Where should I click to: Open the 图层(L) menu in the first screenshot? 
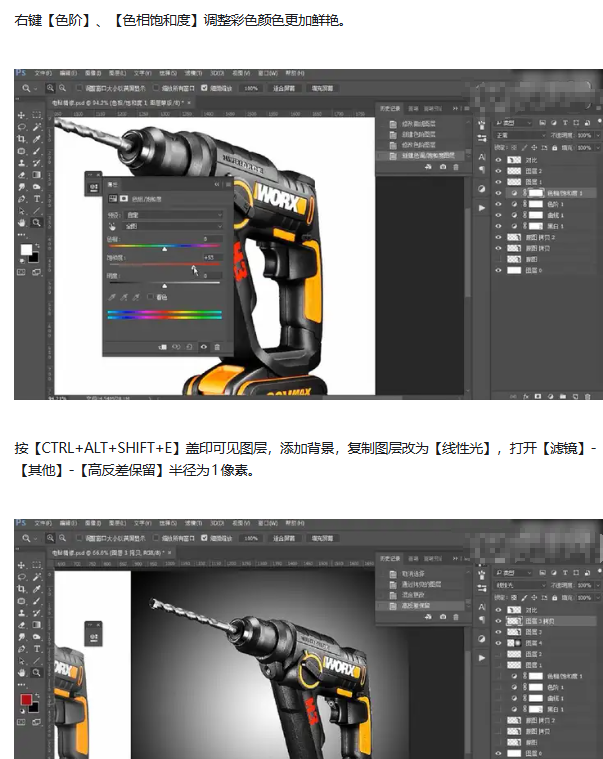(118, 74)
